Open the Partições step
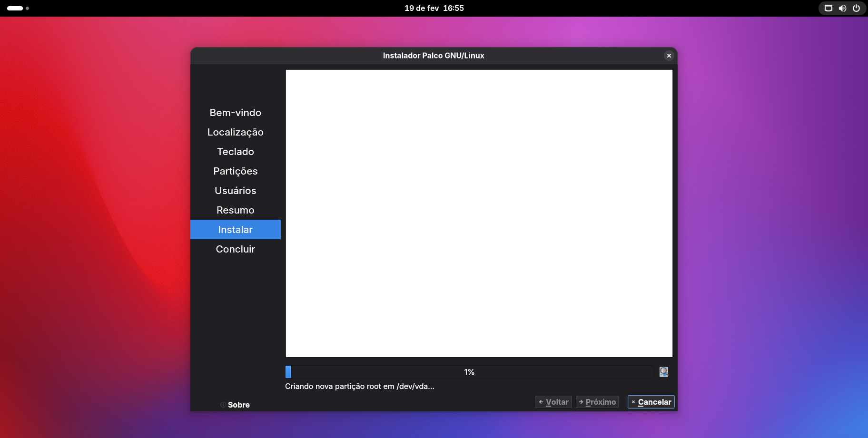Screen dimensions: 868x438 [235, 171]
